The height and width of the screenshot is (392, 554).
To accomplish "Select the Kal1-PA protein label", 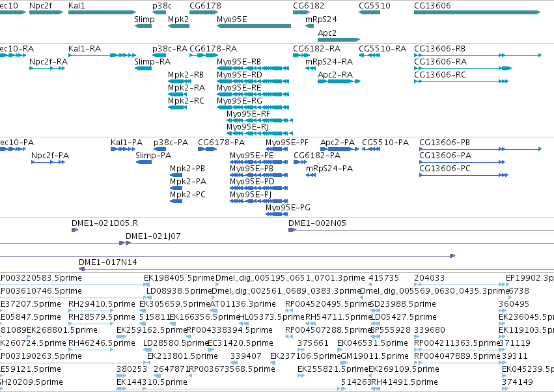I will 126,143.
